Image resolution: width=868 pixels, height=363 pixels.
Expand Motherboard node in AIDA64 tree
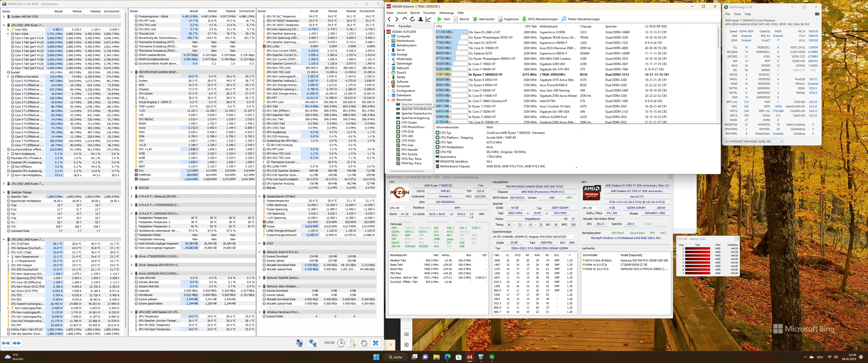pyautogui.click(x=389, y=41)
